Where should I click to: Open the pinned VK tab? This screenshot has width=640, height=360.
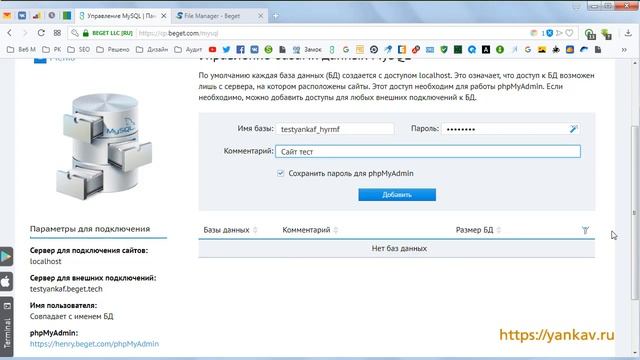point(22,16)
